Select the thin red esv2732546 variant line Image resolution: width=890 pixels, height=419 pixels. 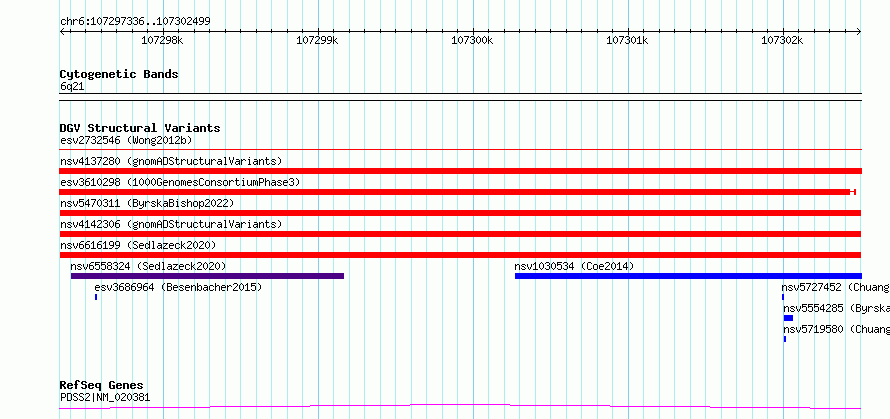click(x=460, y=150)
